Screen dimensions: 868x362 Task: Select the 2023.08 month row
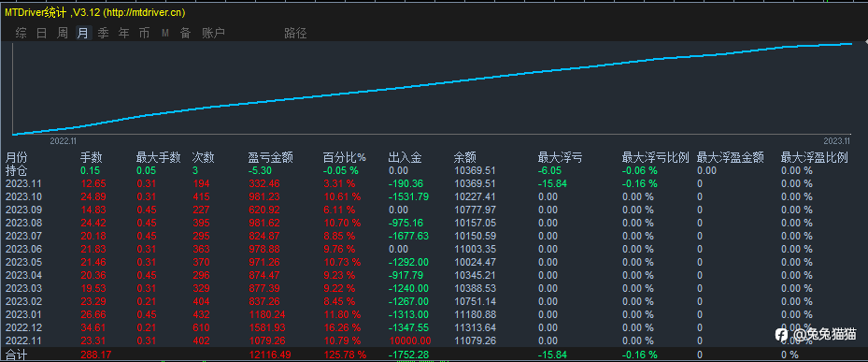coord(434,223)
